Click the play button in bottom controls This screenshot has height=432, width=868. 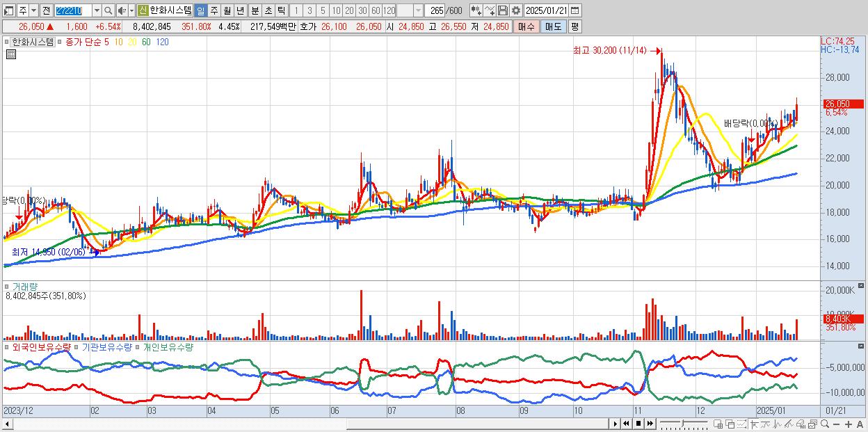616,424
